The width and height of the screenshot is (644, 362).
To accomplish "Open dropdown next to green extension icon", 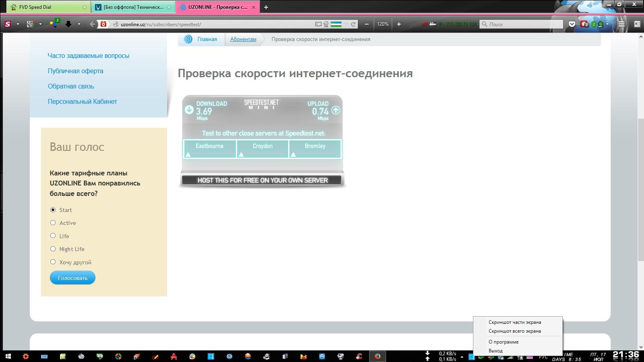I will pyautogui.click(x=607, y=24).
